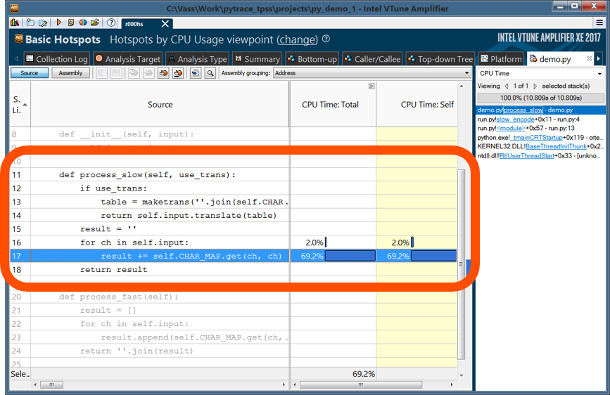Open the VTune welcome bar-chart icon
Viewport: 610px width, 395px height.
(15, 23)
